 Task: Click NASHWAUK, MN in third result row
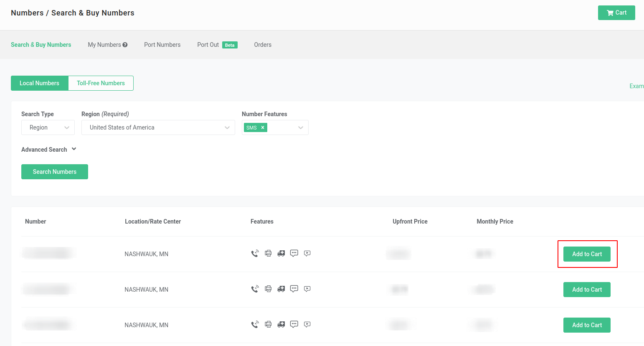147,325
